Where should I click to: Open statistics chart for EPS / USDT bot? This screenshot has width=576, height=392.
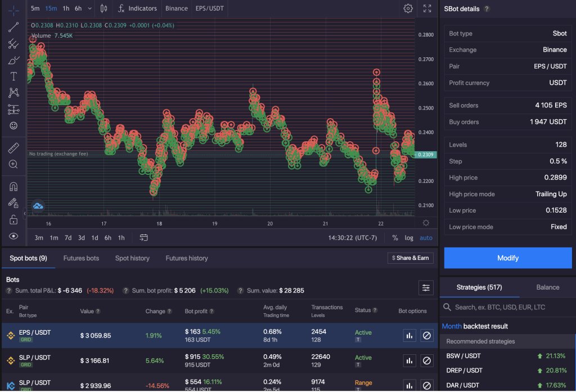click(x=409, y=336)
